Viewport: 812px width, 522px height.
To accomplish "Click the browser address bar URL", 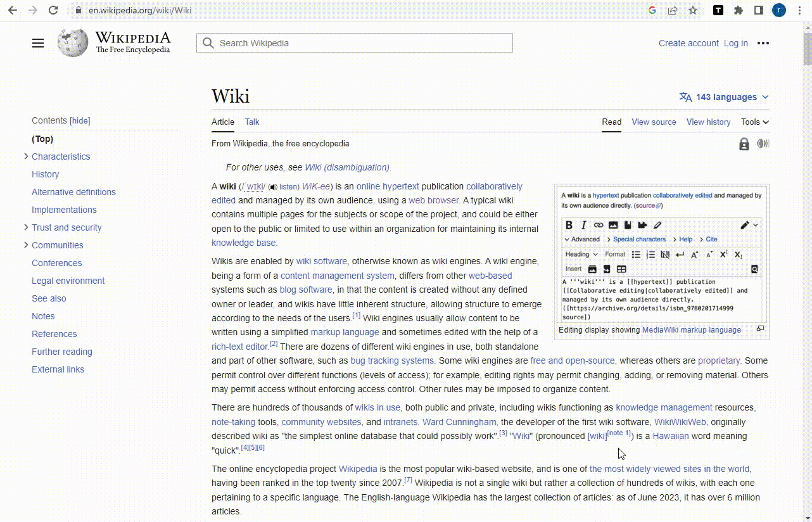I will tap(140, 10).
